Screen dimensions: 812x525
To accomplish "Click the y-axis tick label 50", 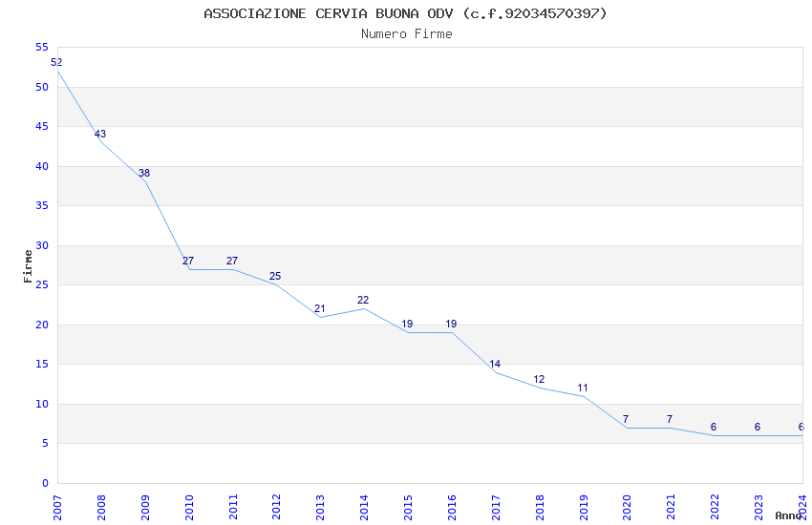I will point(42,87).
